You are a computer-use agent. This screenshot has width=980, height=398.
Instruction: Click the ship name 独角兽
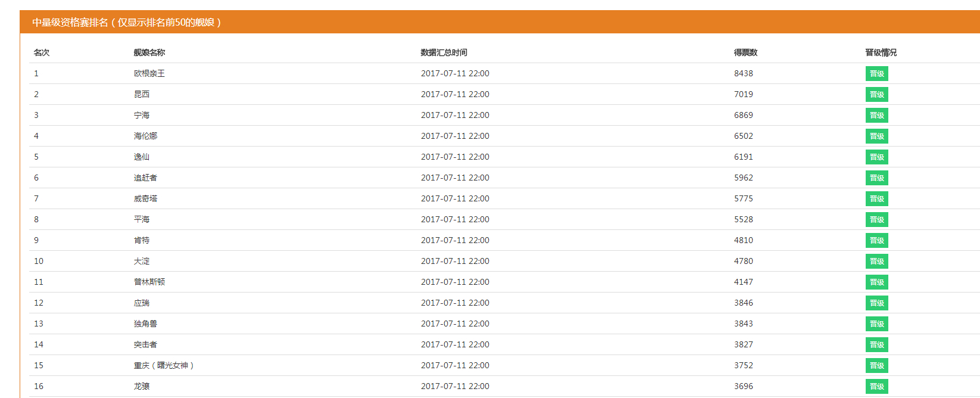(x=145, y=324)
